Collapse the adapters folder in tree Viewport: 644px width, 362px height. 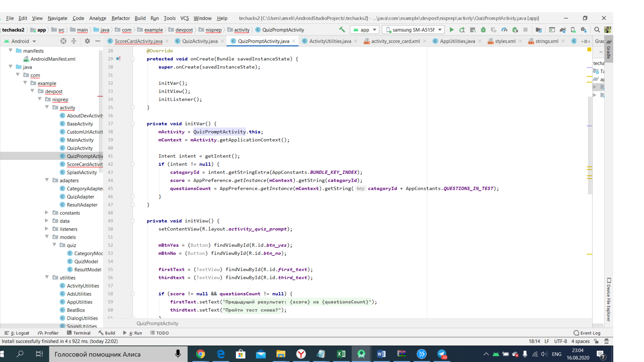47,180
